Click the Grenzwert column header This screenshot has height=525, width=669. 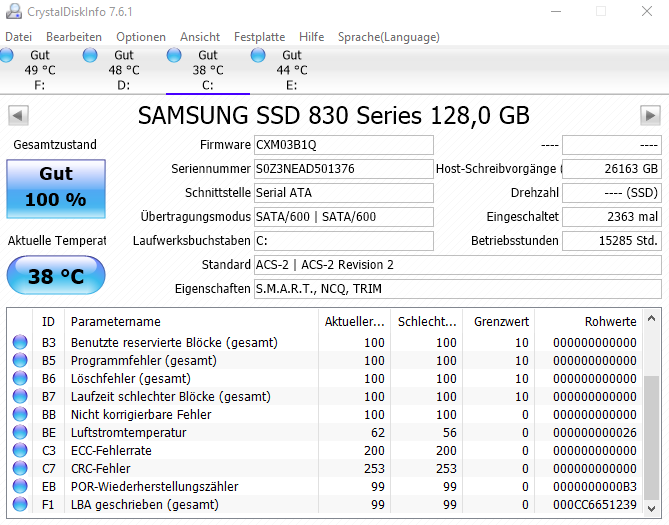coord(498,321)
